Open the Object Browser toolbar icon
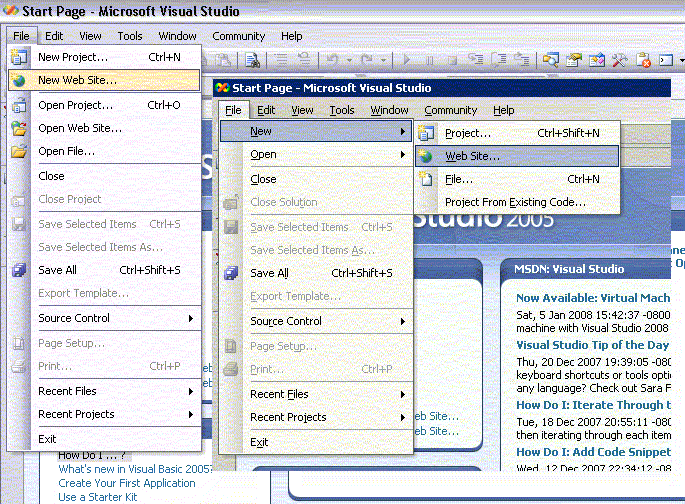The image size is (685, 504). click(x=597, y=59)
